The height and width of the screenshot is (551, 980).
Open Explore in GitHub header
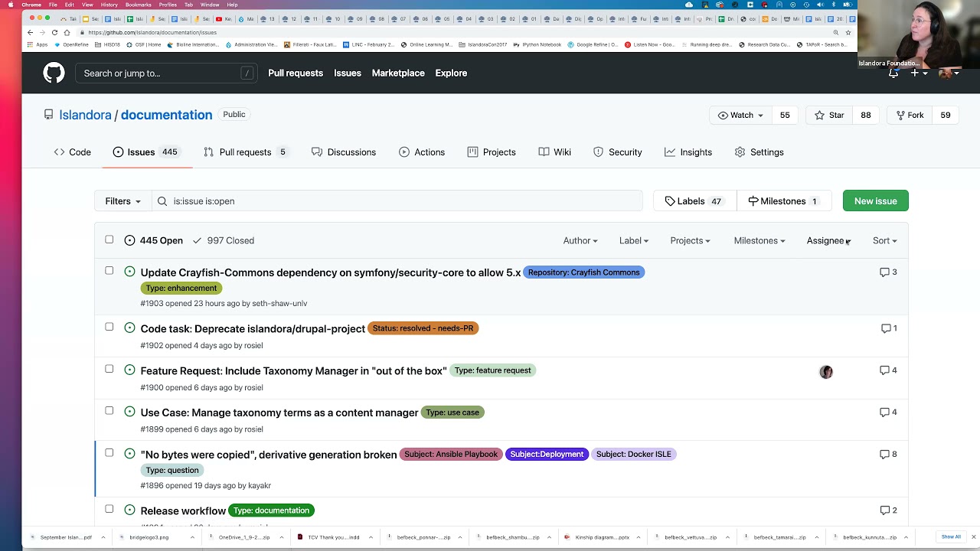451,73
